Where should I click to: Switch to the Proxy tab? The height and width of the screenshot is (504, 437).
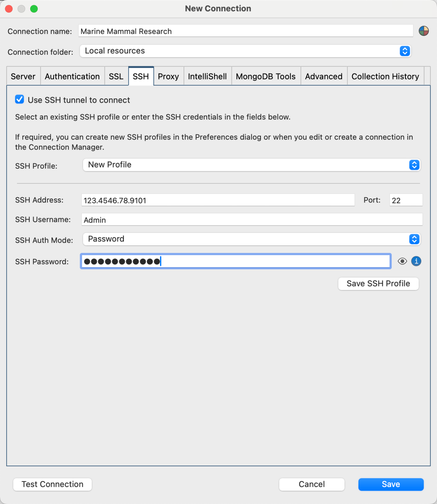pyautogui.click(x=168, y=76)
